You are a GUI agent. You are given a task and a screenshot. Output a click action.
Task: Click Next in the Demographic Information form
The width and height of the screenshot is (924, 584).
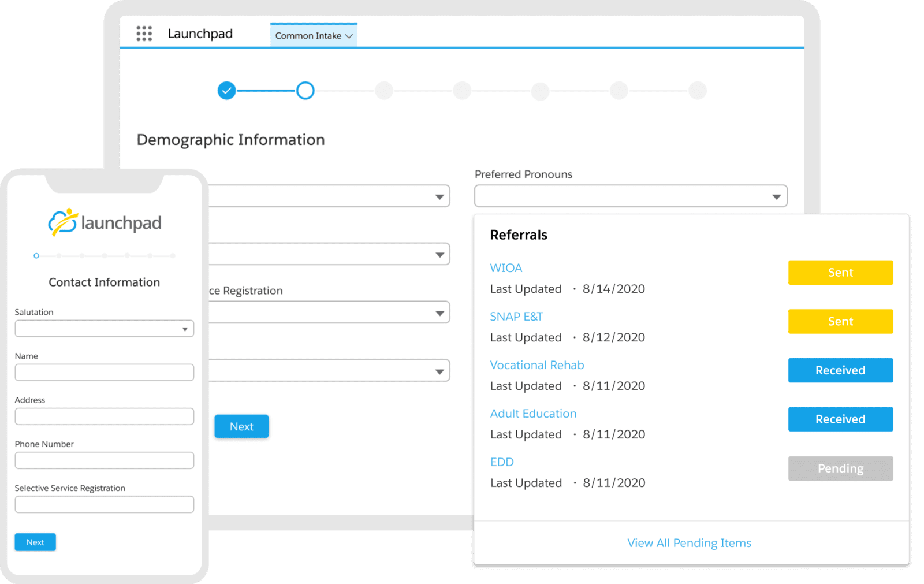click(x=241, y=426)
